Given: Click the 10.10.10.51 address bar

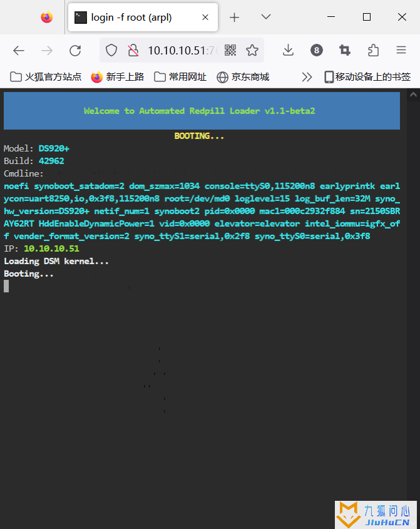Looking at the screenshot, I should (183, 51).
